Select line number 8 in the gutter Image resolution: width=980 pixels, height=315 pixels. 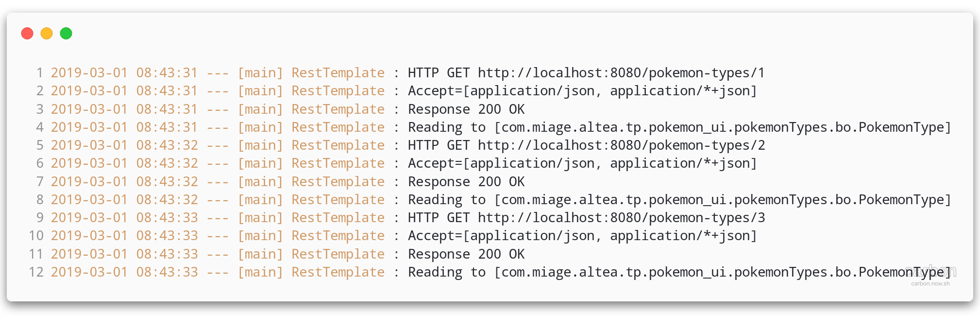[39, 200]
